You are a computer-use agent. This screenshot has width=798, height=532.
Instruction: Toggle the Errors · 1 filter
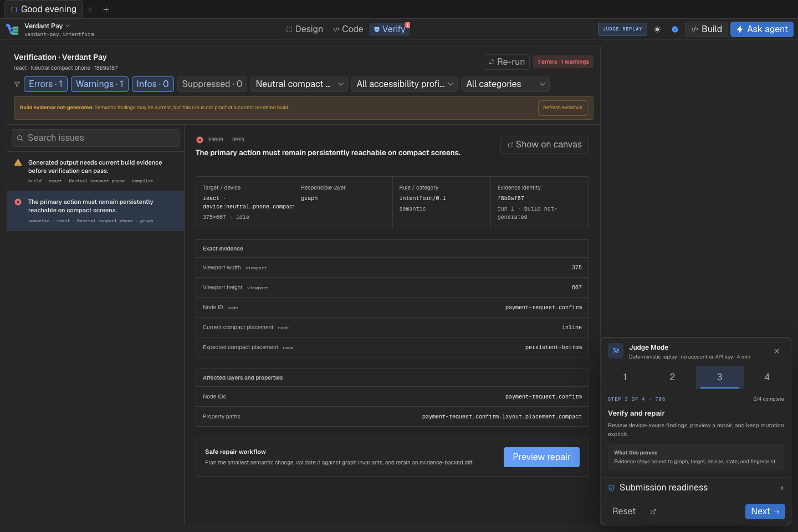pos(45,84)
